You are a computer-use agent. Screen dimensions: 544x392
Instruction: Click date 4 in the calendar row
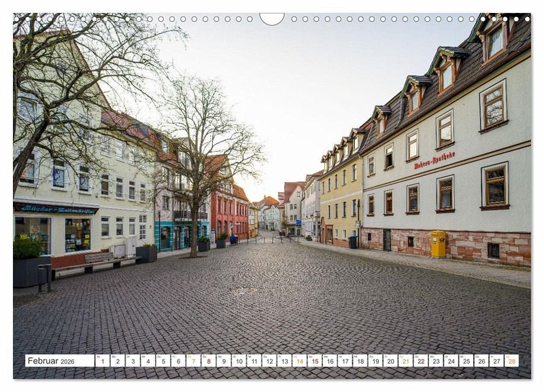148,361
